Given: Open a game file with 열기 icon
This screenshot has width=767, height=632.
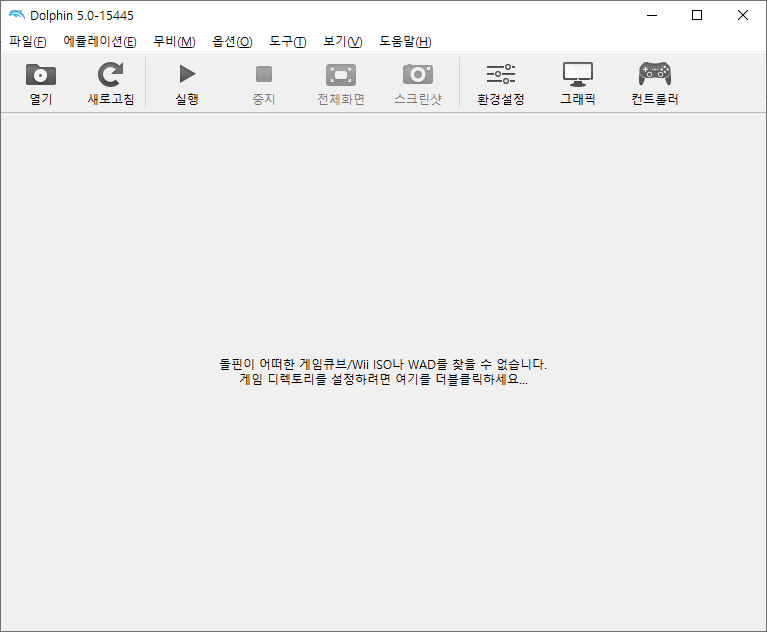Looking at the screenshot, I should tap(41, 74).
